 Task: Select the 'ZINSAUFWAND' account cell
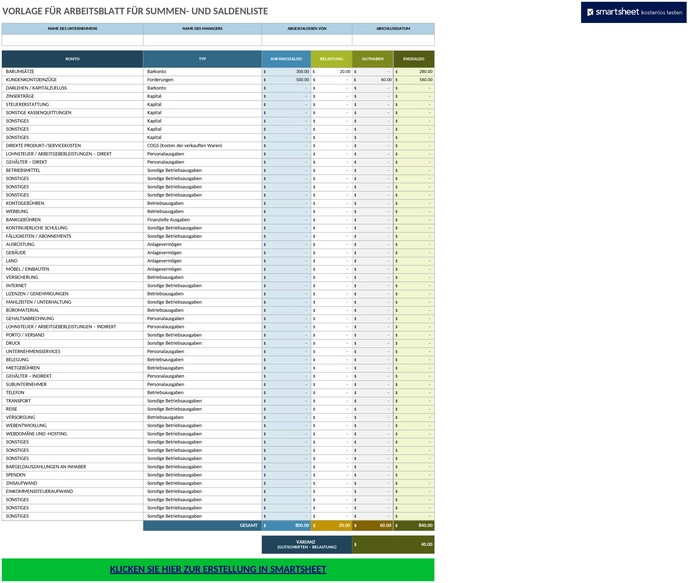tap(72, 483)
